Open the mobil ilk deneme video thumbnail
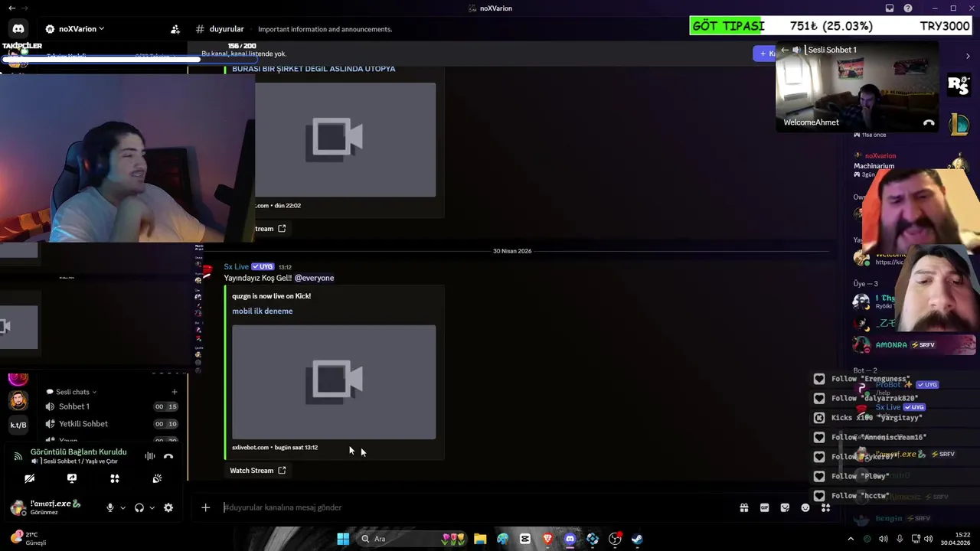Screen dimensions: 980x551 pyautogui.click(x=334, y=382)
